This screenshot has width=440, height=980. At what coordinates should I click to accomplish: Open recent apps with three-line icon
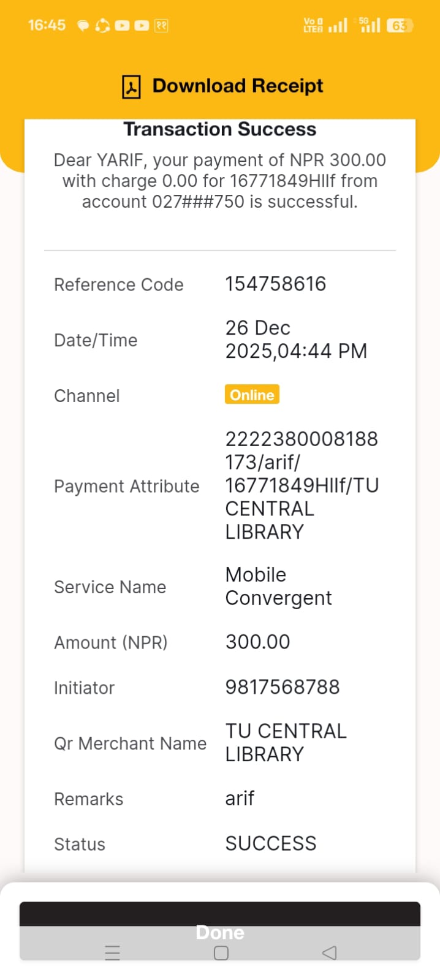point(113,952)
